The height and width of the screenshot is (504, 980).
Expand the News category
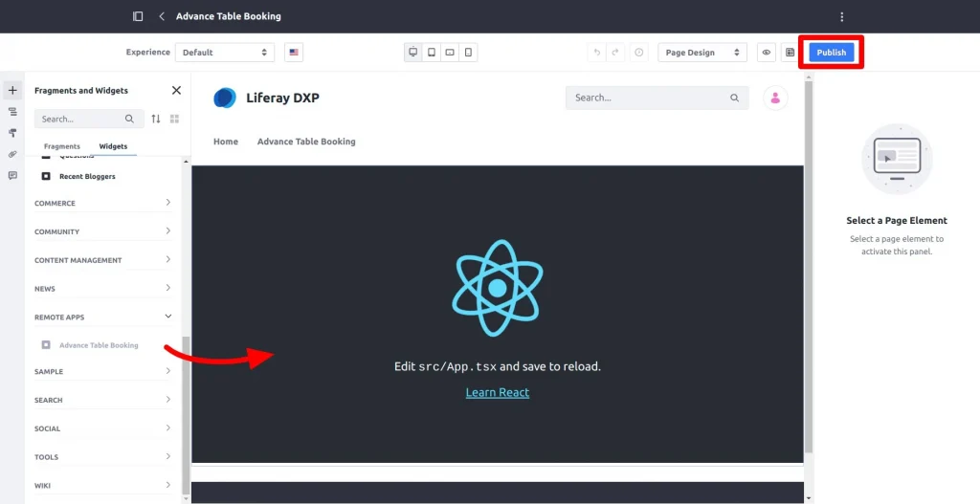coord(103,289)
